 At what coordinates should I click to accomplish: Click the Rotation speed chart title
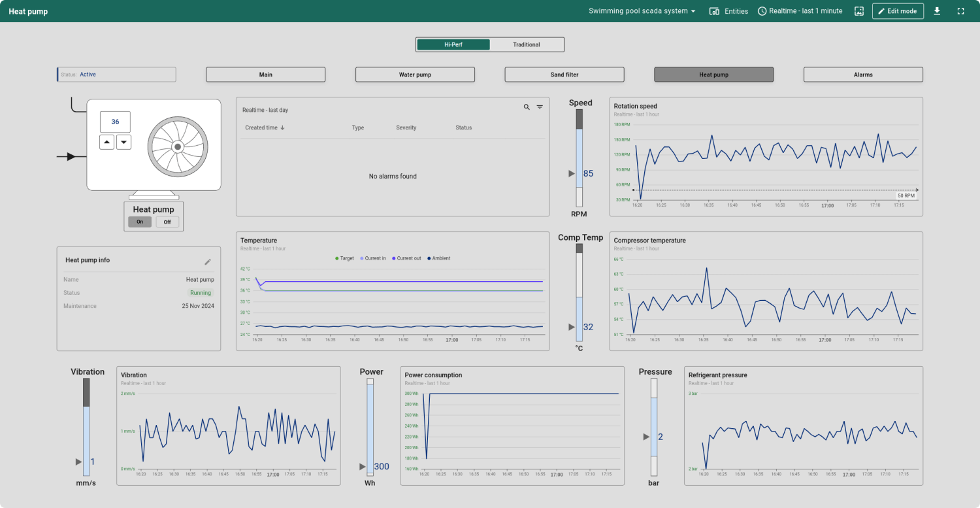(x=636, y=106)
